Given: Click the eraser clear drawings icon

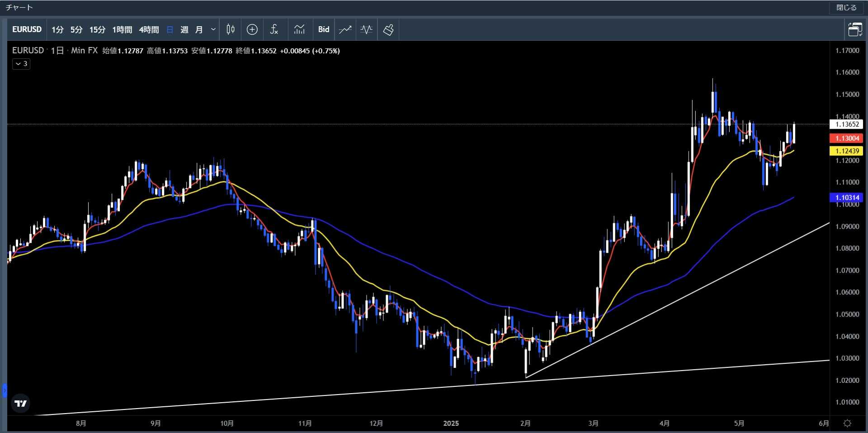Looking at the screenshot, I should [388, 29].
